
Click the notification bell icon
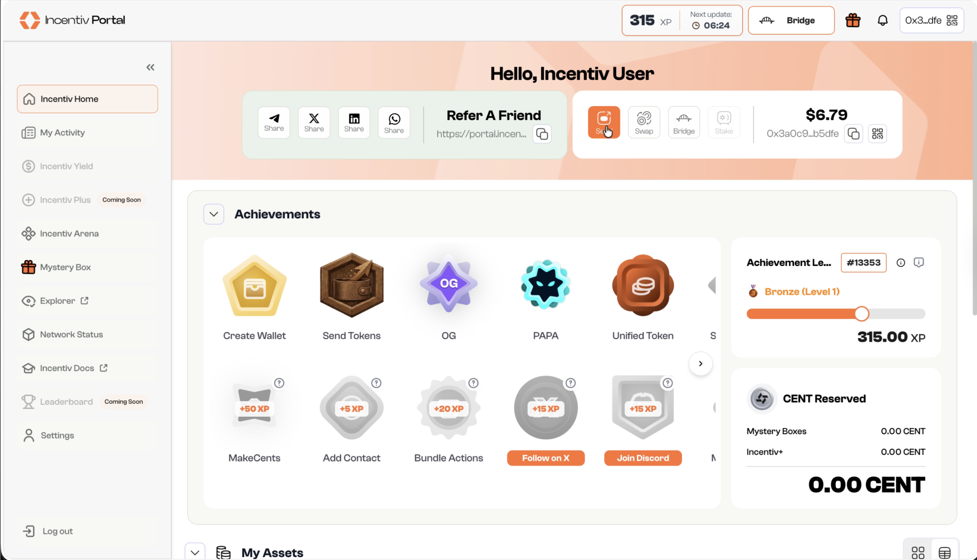click(x=882, y=20)
